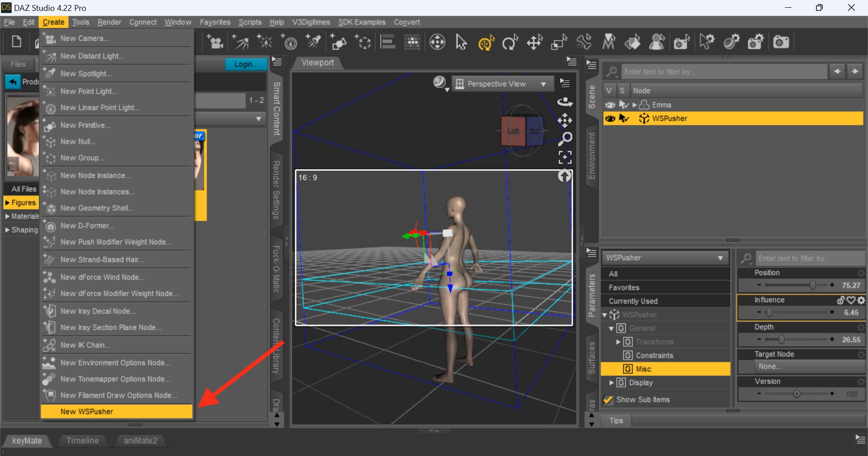Click the Depth slider handle

pos(781,339)
